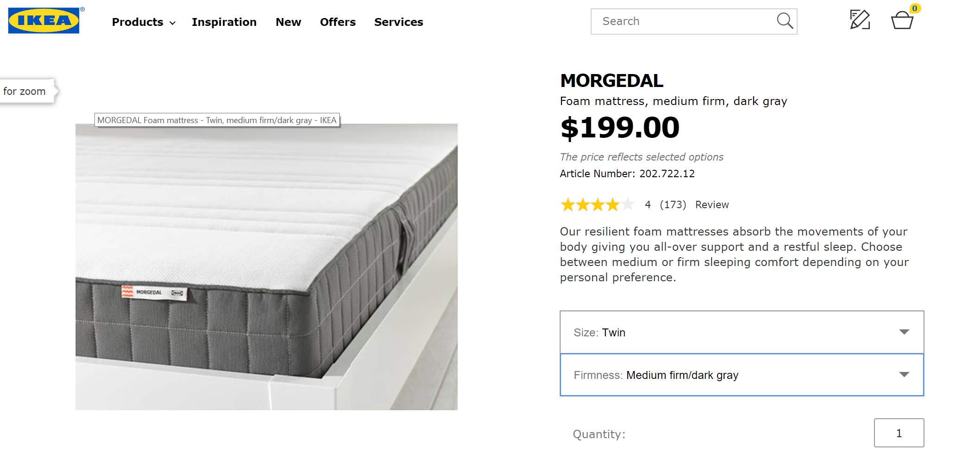Open the New menu item
The image size is (980, 452).
click(x=288, y=22)
